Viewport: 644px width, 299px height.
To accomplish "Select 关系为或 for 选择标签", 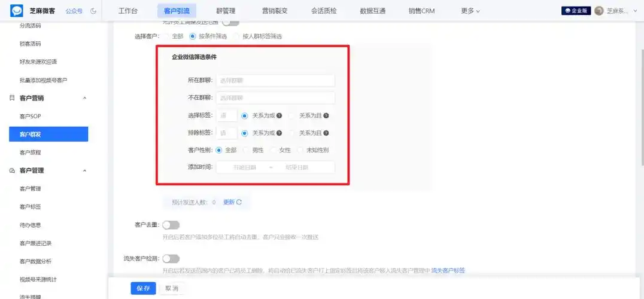I will [245, 116].
